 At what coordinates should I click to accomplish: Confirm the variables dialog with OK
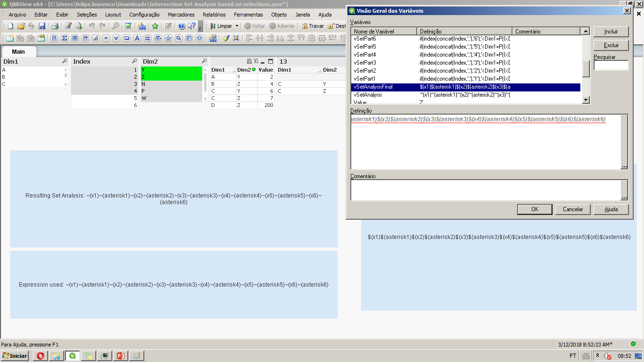point(535,209)
